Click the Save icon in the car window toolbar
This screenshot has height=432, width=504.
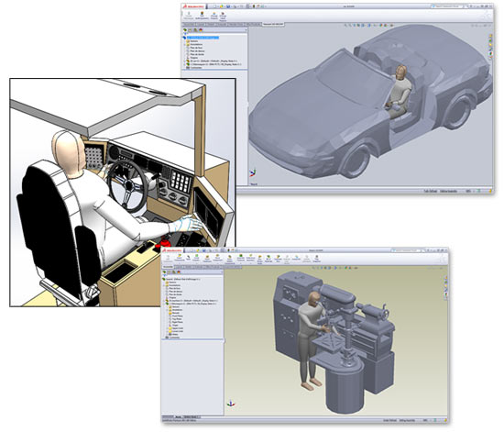coord(228,6)
